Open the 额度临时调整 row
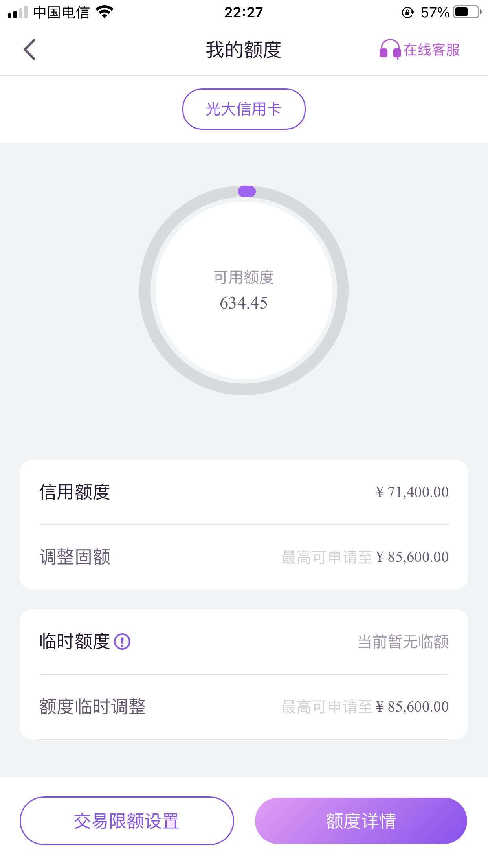Image resolution: width=488 pixels, height=868 pixels. [x=244, y=707]
